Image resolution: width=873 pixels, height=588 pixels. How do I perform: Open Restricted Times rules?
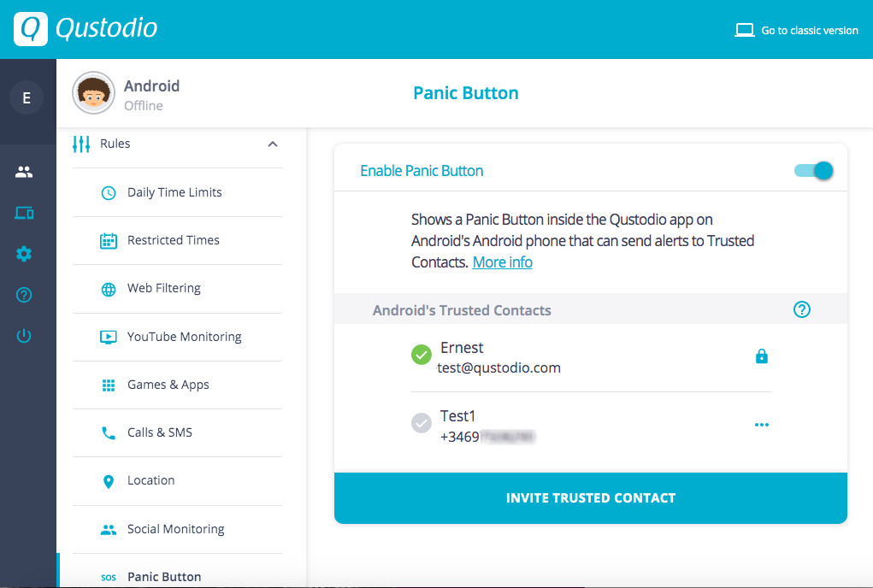pyautogui.click(x=177, y=240)
